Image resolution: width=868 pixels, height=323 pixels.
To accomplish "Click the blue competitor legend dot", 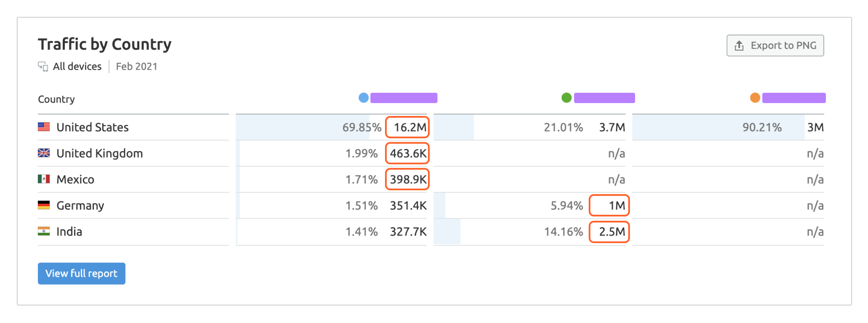I will (x=364, y=98).
